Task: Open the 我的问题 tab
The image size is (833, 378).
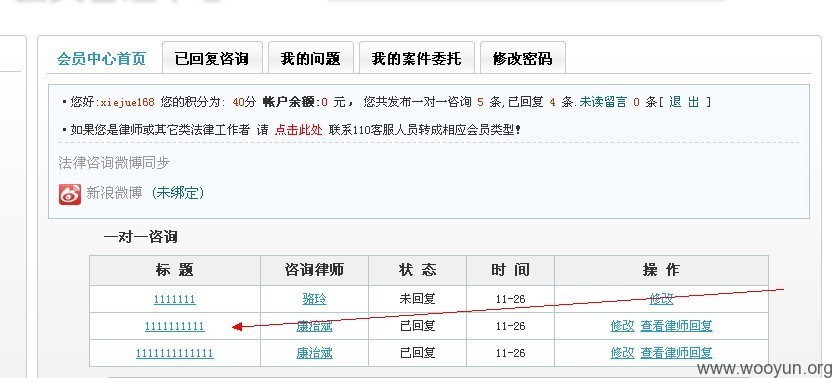Action: coord(311,58)
